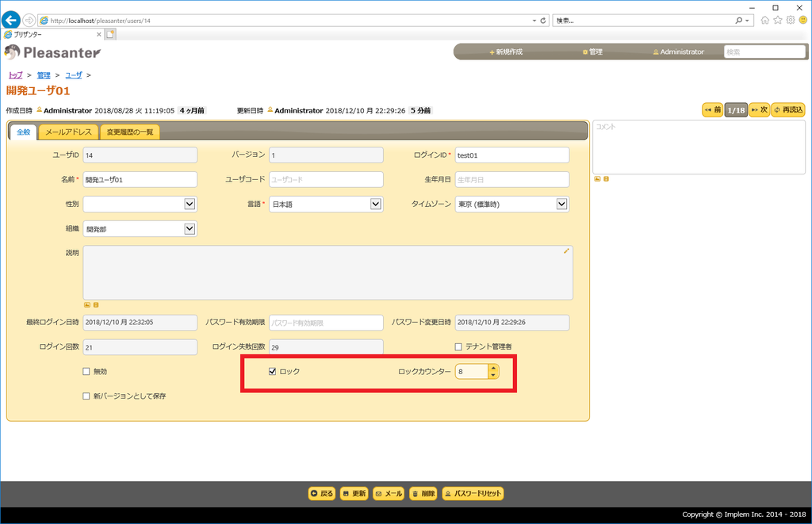Click the パスワード有効期限 input field
Image resolution: width=812 pixels, height=524 pixels.
point(326,323)
